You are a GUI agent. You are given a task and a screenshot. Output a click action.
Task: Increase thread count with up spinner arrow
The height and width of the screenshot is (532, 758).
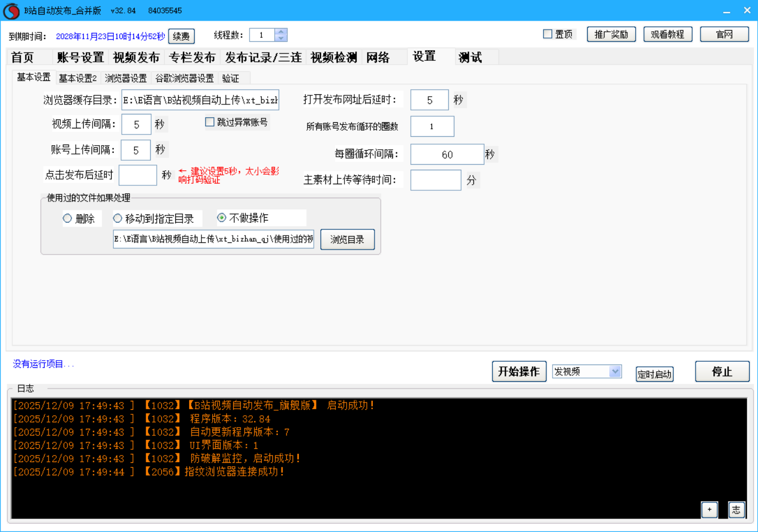pyautogui.click(x=281, y=32)
